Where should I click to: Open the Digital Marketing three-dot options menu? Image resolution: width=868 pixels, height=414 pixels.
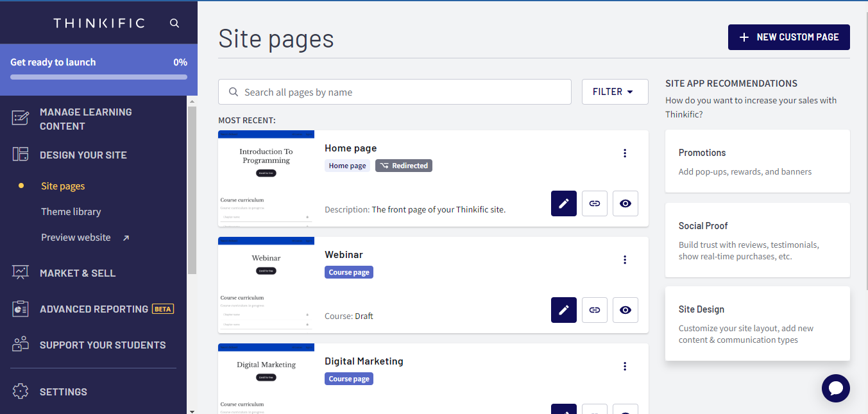[625, 366]
